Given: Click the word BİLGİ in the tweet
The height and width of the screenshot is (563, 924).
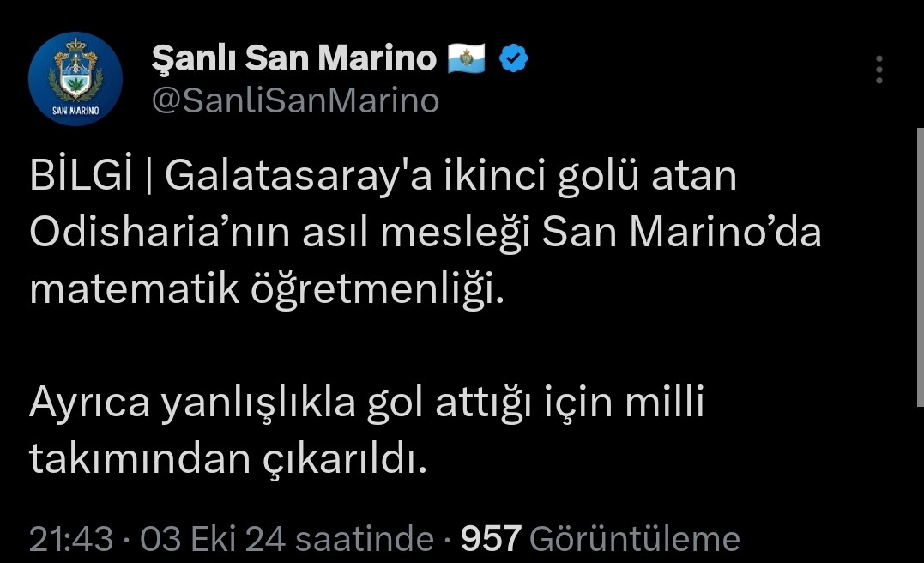Looking at the screenshot, I should click(x=81, y=176).
